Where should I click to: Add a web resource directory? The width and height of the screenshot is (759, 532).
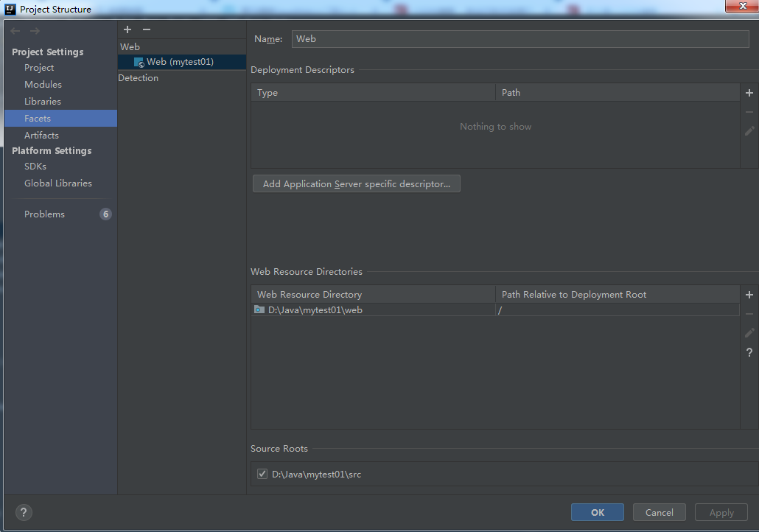749,295
